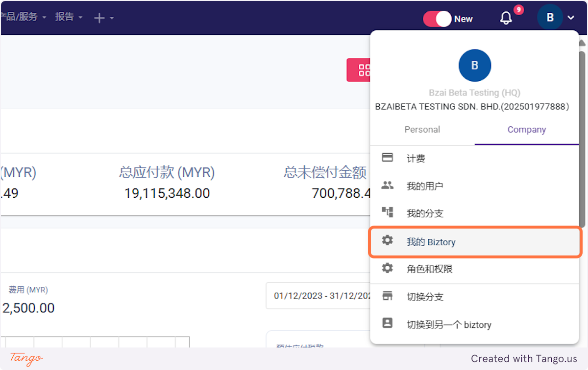Select 切换分支 menu item
This screenshot has height=370, width=588.
pyautogui.click(x=474, y=297)
